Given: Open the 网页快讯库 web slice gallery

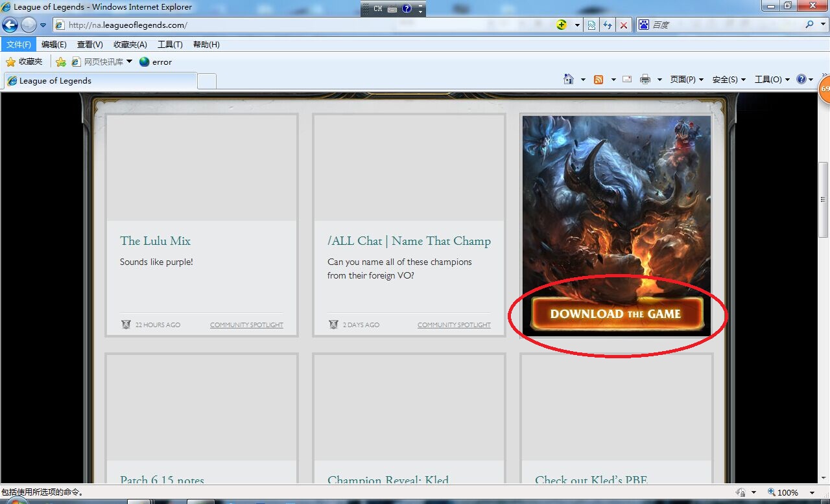Looking at the screenshot, I should point(101,62).
